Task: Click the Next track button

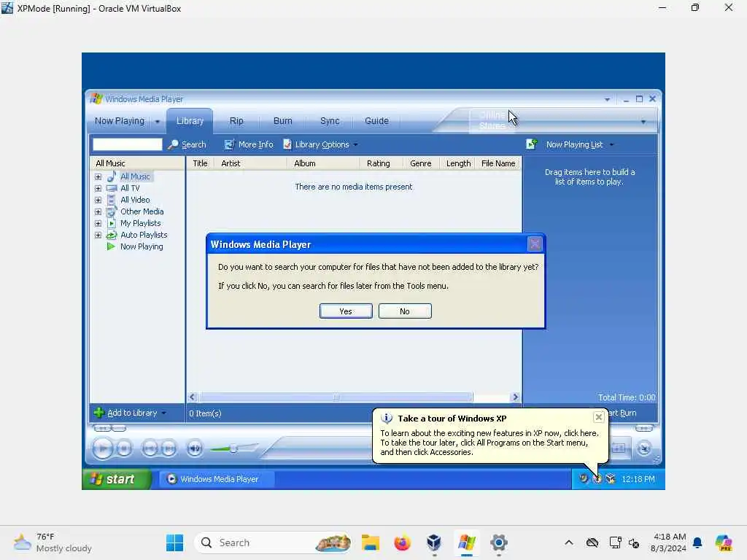Action: 169,448
